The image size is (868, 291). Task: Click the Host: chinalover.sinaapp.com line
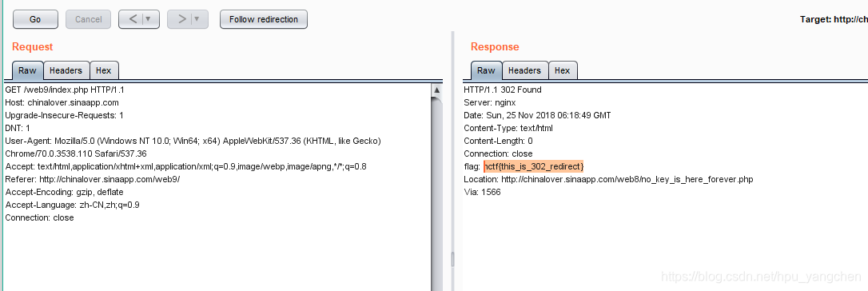[62, 102]
